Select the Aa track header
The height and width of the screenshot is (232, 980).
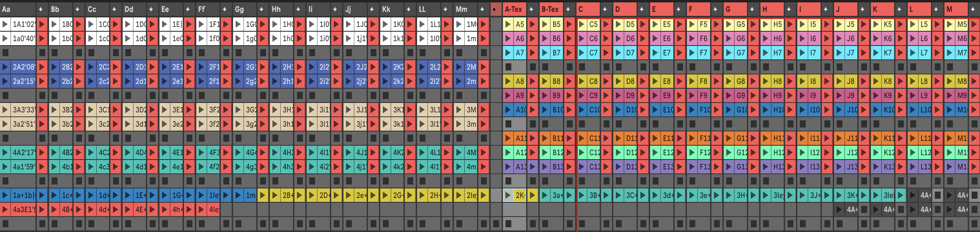tap(18, 9)
